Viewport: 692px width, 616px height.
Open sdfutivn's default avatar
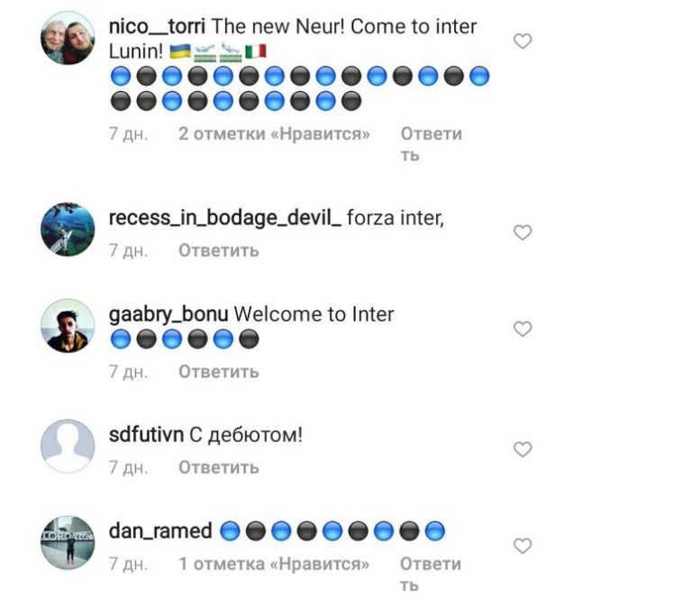(68, 446)
